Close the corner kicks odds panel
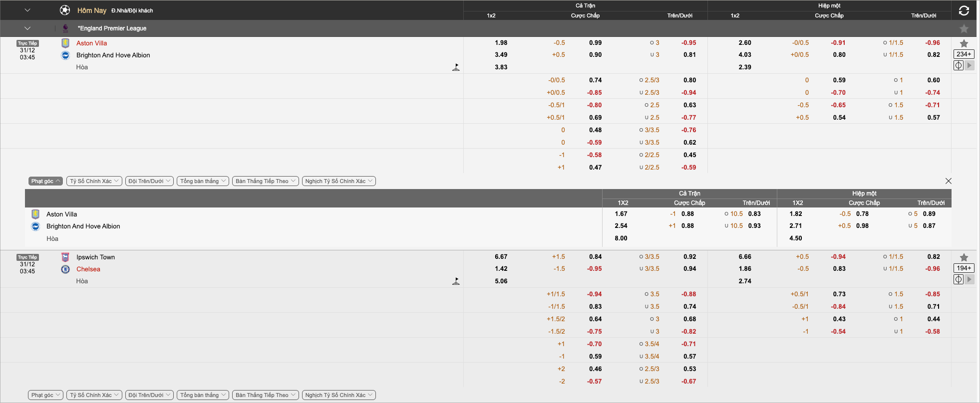The image size is (980, 403). [x=948, y=181]
